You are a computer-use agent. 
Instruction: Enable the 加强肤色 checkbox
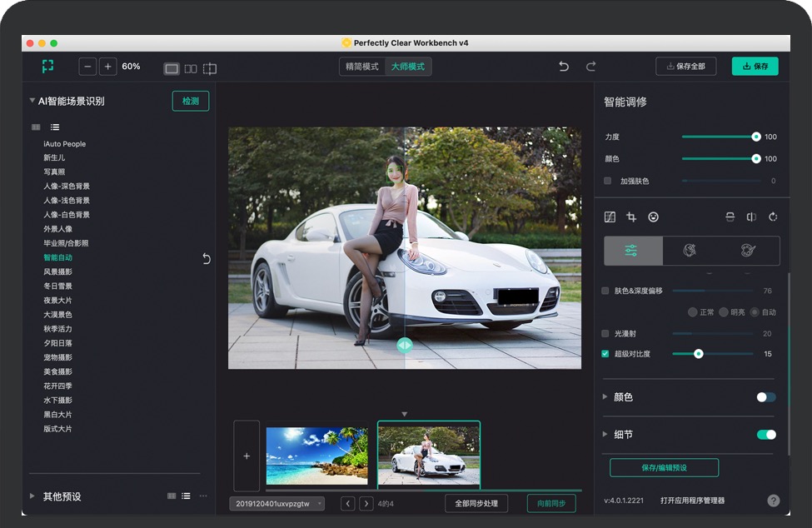click(x=607, y=181)
